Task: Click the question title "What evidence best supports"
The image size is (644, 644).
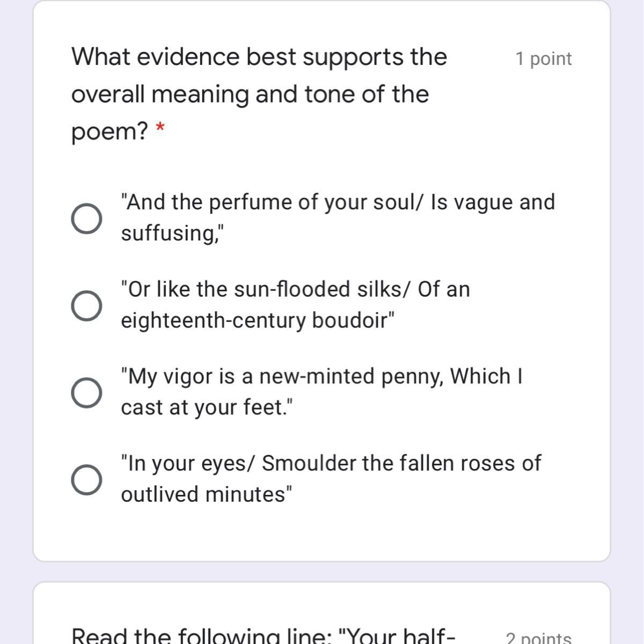Action: pos(259,57)
